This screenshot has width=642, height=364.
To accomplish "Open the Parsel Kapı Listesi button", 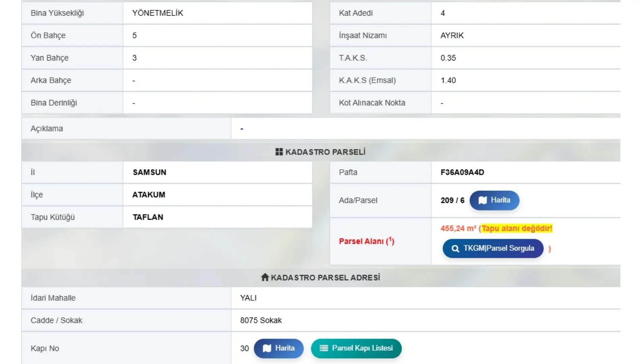I will point(356,348).
